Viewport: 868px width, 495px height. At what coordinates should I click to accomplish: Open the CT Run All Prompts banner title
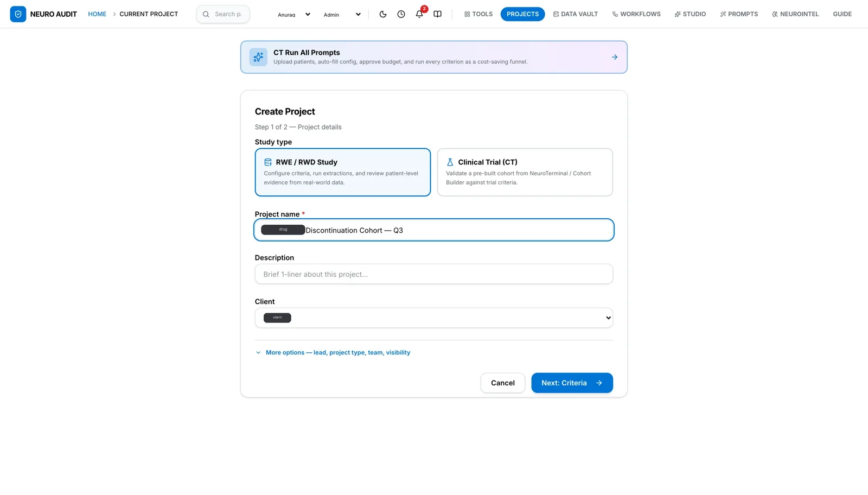[307, 53]
